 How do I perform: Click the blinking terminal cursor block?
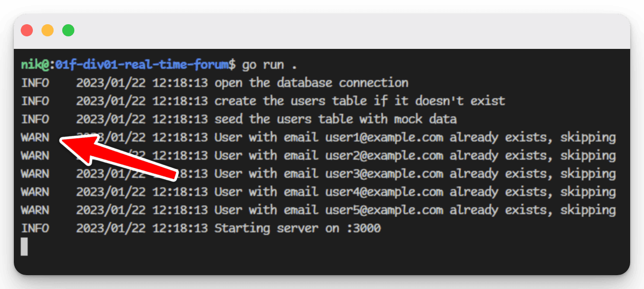coord(24,246)
